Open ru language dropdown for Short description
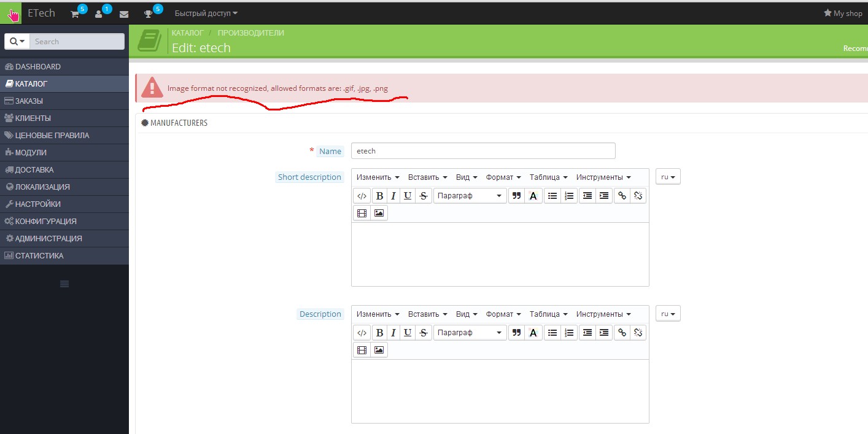 [x=668, y=177]
